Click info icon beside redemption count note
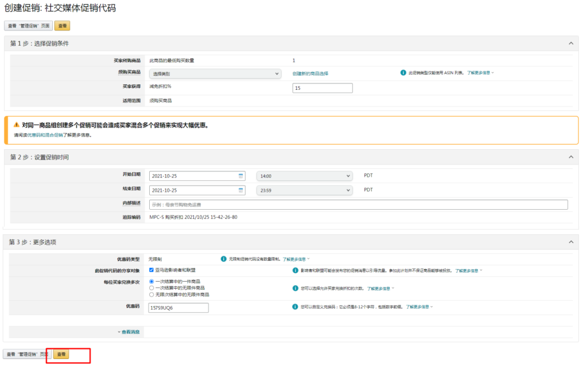Screen dimensions: 588x366 point(295,288)
